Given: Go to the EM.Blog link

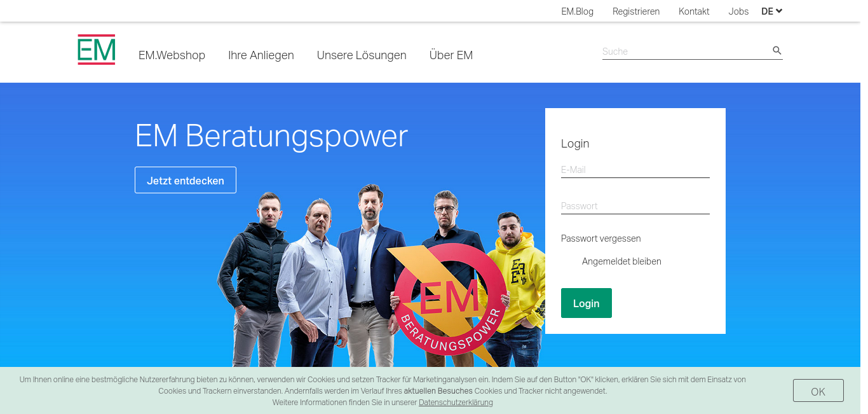Looking at the screenshot, I should pos(577,11).
